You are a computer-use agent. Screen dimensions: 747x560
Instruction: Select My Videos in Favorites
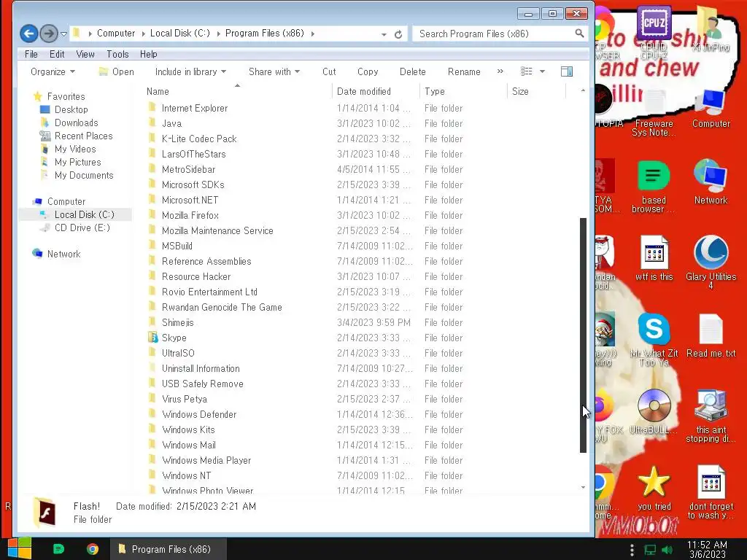tap(75, 149)
